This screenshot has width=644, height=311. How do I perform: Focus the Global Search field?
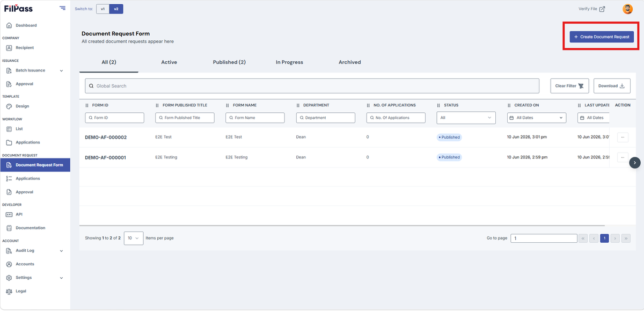pos(312,86)
